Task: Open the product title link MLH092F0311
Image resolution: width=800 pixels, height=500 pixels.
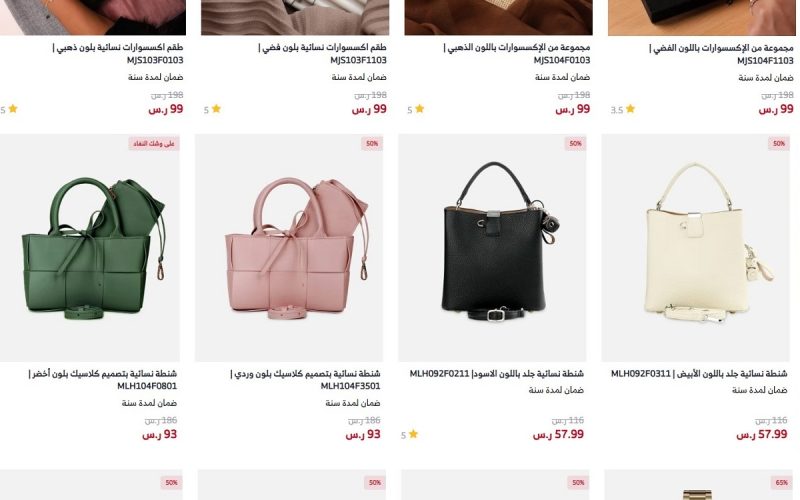Action: coord(699,373)
